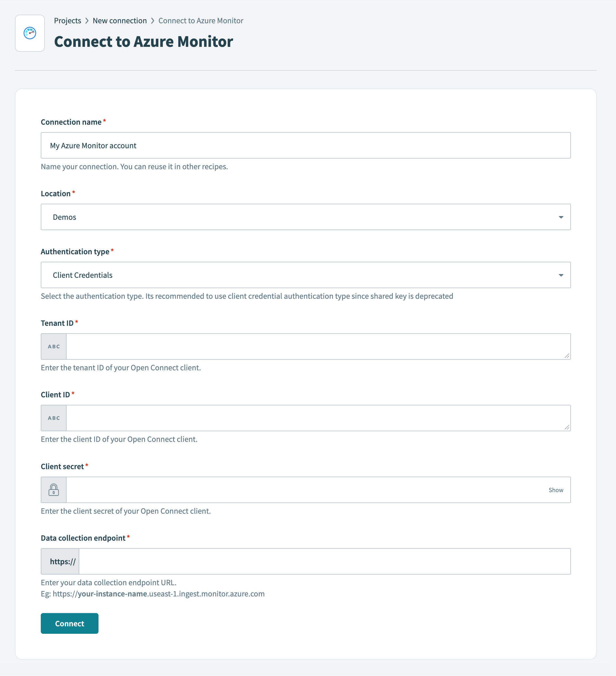
Task: Click the resize grip on the Tenant ID textarea
Action: pyautogui.click(x=567, y=356)
